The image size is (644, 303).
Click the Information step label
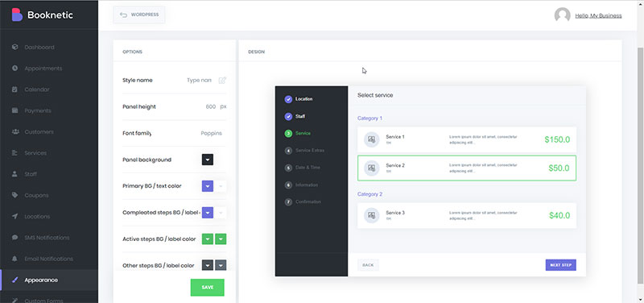pyautogui.click(x=307, y=185)
